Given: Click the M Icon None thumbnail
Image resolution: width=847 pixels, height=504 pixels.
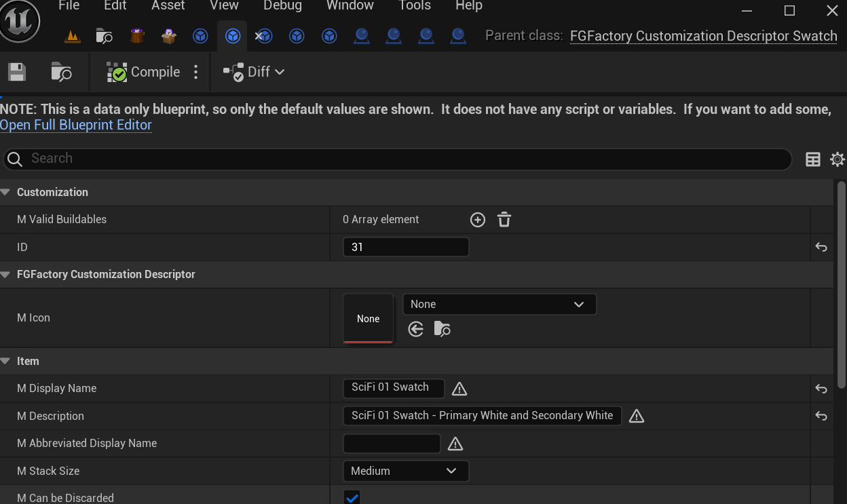Looking at the screenshot, I should click(x=368, y=318).
